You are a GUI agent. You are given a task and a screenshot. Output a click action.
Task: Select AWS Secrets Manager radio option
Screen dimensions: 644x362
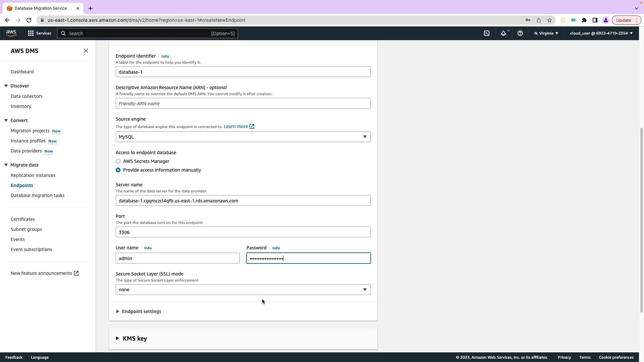pyautogui.click(x=118, y=161)
